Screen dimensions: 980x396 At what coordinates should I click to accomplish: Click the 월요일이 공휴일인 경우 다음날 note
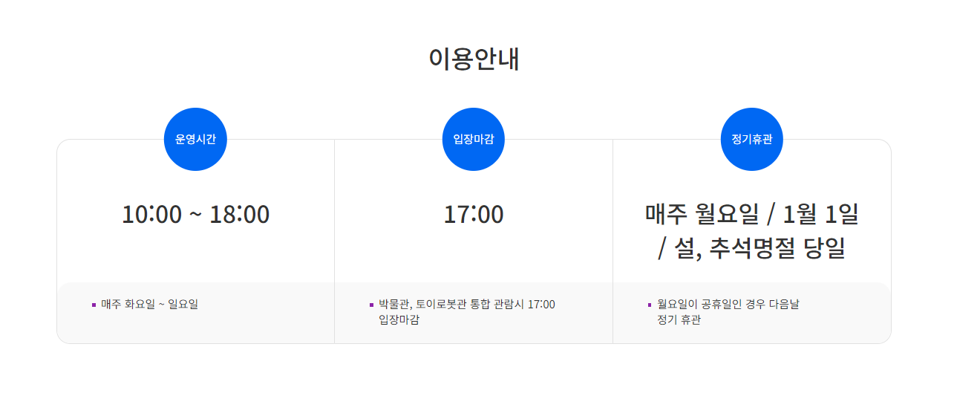pyautogui.click(x=728, y=304)
